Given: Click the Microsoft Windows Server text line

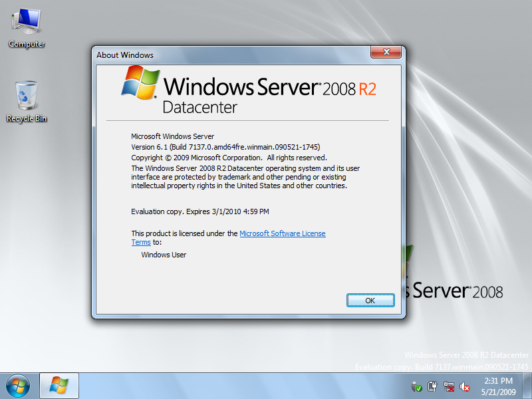Looking at the screenshot, I should coord(172,136).
